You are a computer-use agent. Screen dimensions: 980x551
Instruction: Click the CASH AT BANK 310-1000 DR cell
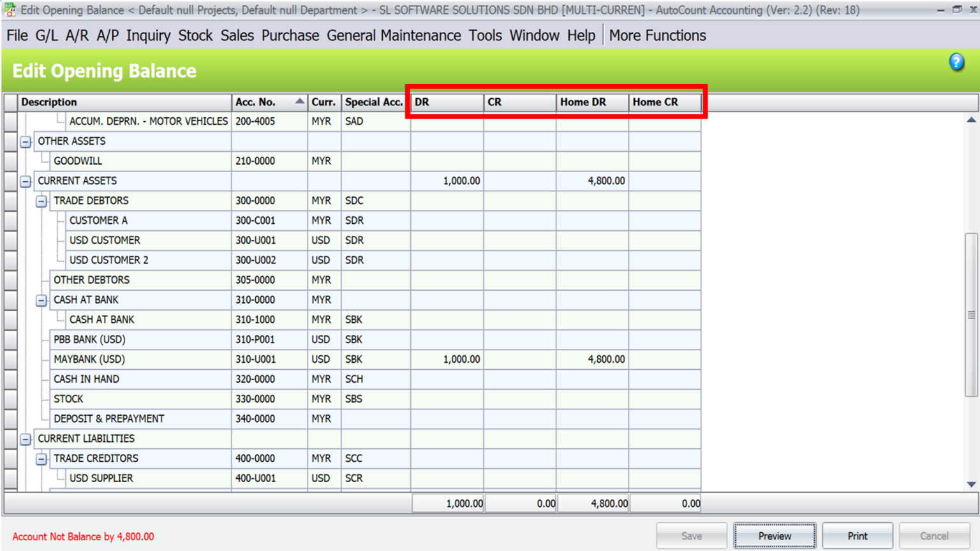[447, 320]
